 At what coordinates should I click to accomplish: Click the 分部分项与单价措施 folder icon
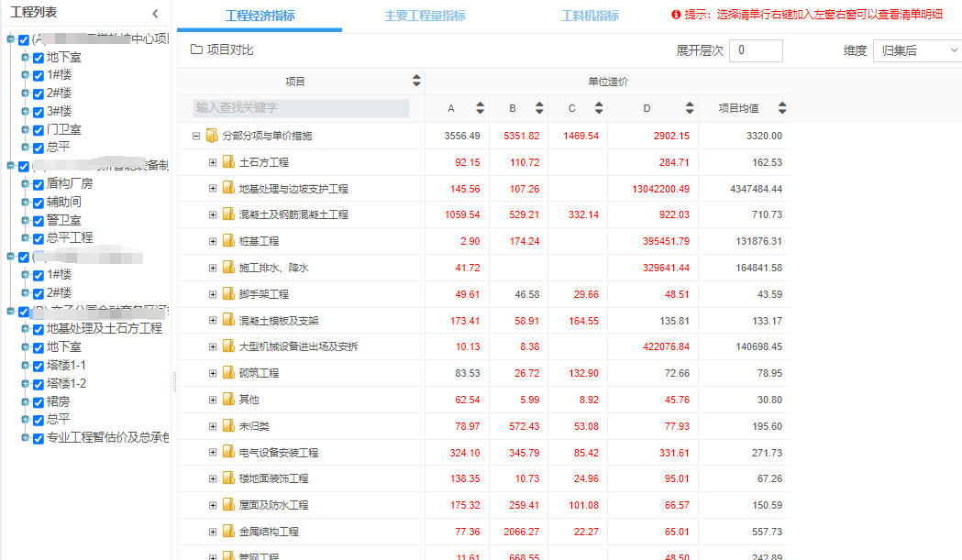click(x=212, y=136)
